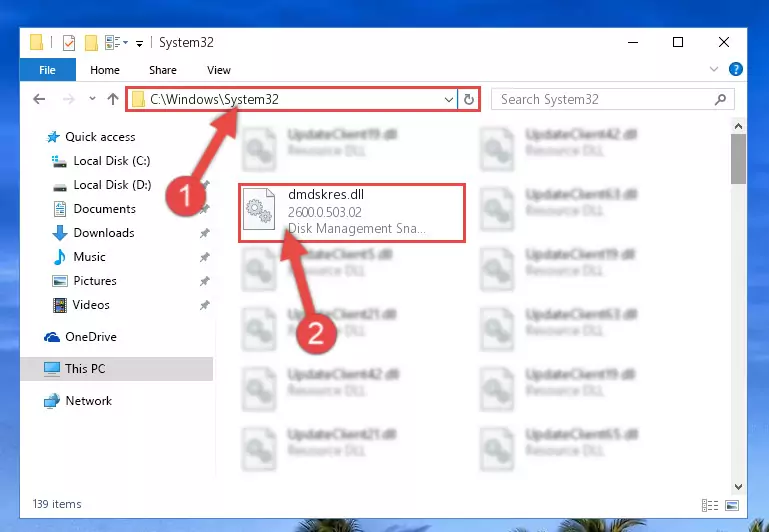This screenshot has width=769, height=532.
Task: Click the pin icon beside Videos
Action: pos(205,305)
